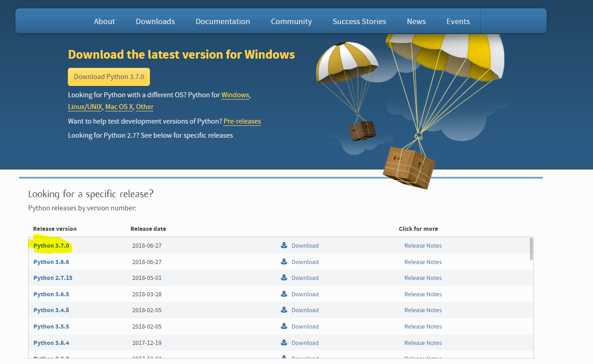Click the 2018-03-28 release date
Viewport: 593px width, 364px height.
(x=147, y=294)
